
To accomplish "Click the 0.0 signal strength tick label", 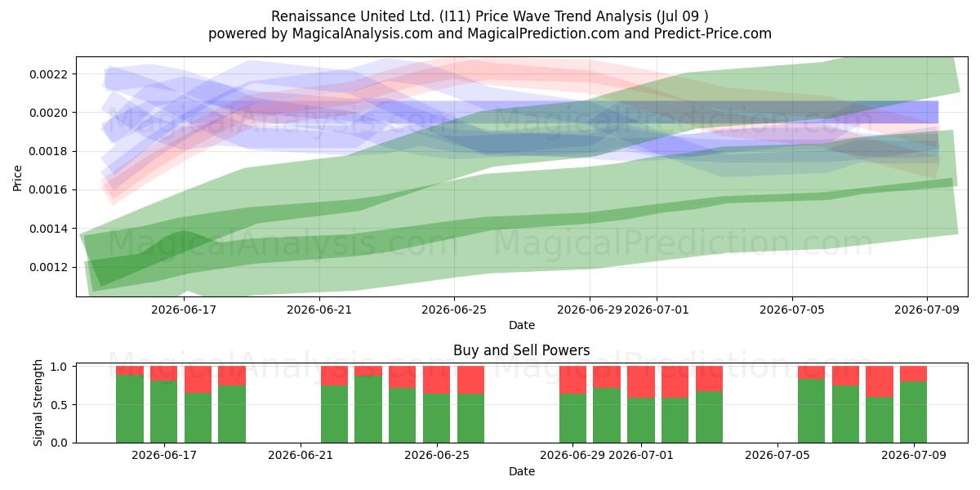I will tap(60, 443).
